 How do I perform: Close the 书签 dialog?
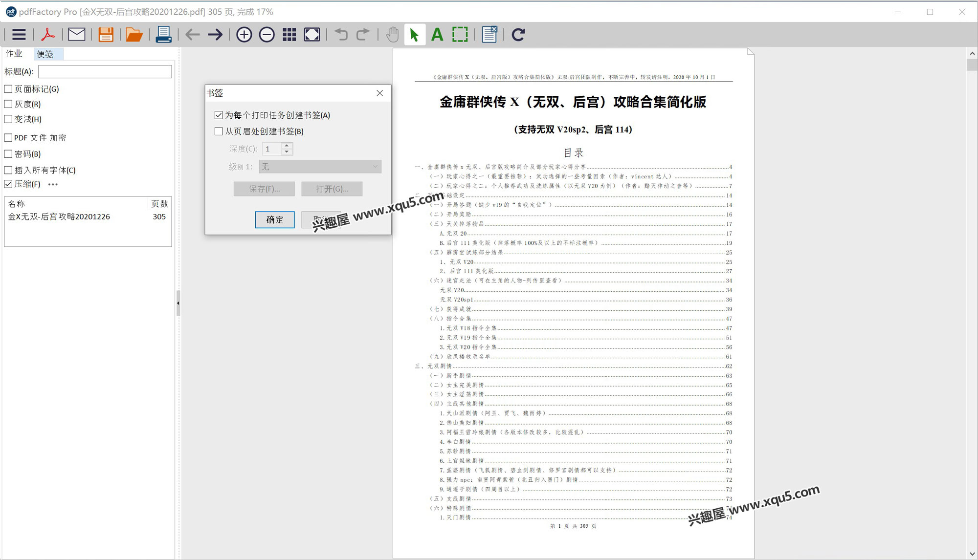tap(380, 93)
